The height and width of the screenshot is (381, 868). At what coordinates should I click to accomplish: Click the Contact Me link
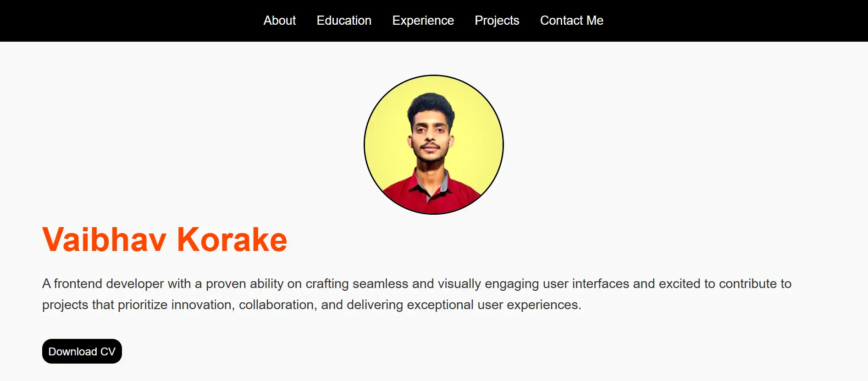tap(571, 21)
